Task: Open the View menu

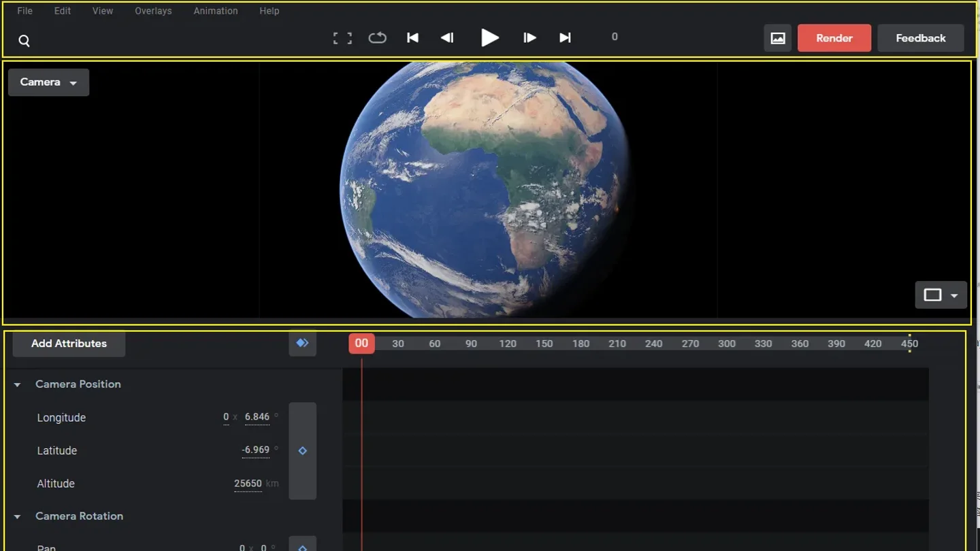Action: point(103,11)
